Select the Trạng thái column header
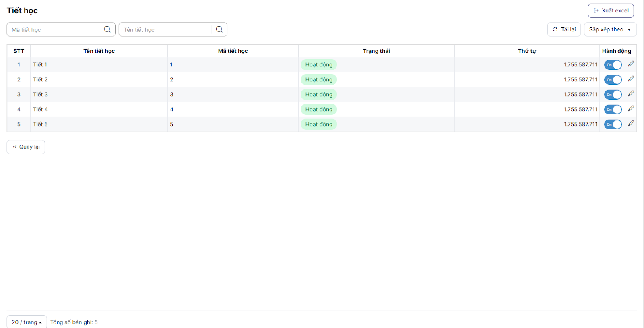This screenshot has height=328, width=644. [376, 51]
